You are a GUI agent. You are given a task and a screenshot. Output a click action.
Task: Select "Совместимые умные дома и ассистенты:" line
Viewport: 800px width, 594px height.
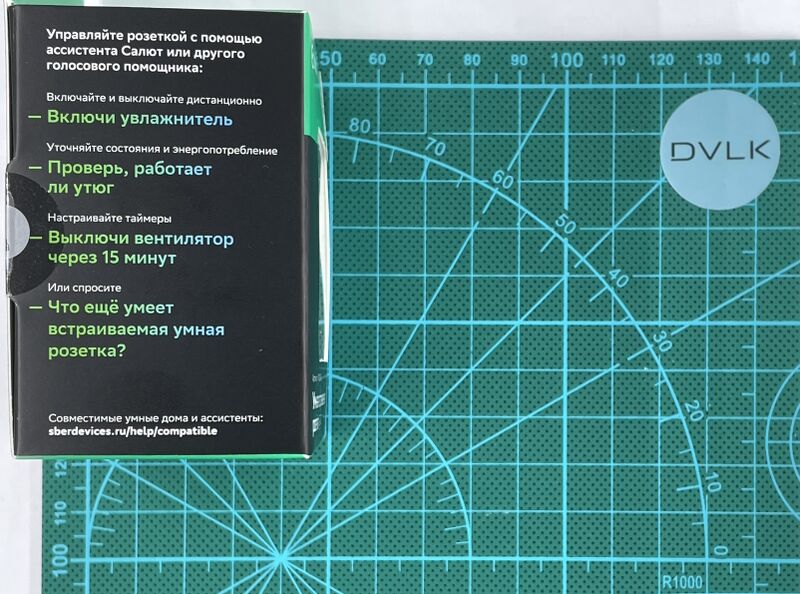click(156, 418)
